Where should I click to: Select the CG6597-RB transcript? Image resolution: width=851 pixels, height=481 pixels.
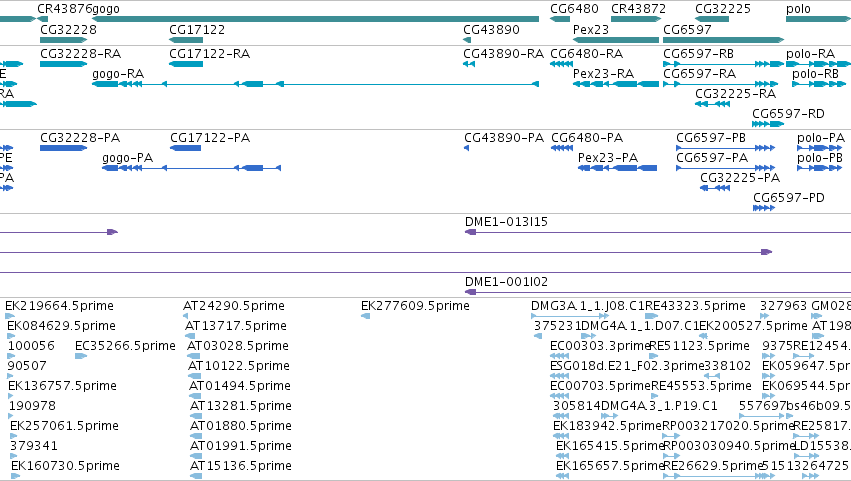click(x=723, y=64)
